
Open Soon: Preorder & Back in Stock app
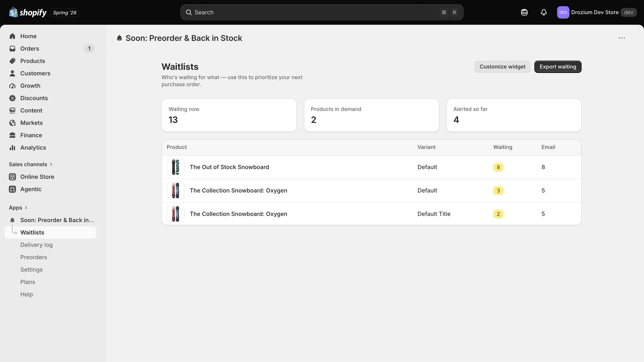(50, 220)
